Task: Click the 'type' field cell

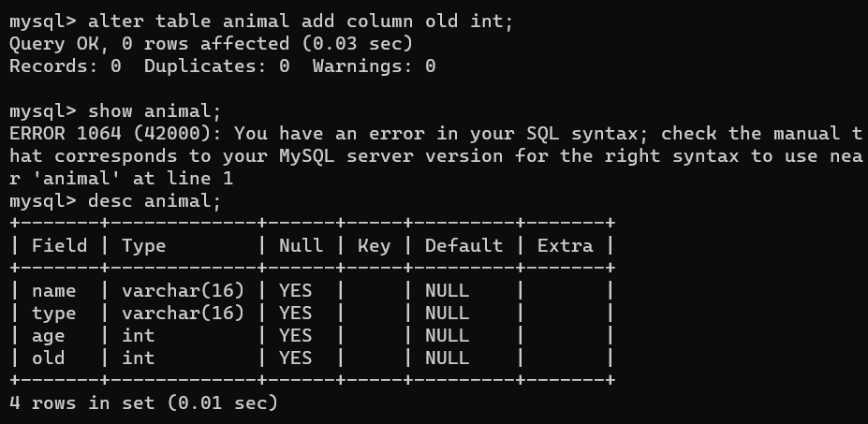Action: click(53, 314)
